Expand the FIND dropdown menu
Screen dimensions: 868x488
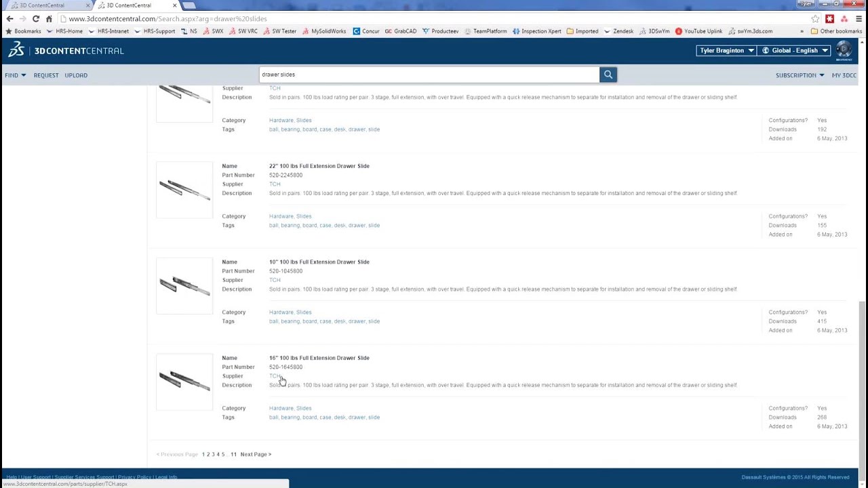click(x=15, y=75)
